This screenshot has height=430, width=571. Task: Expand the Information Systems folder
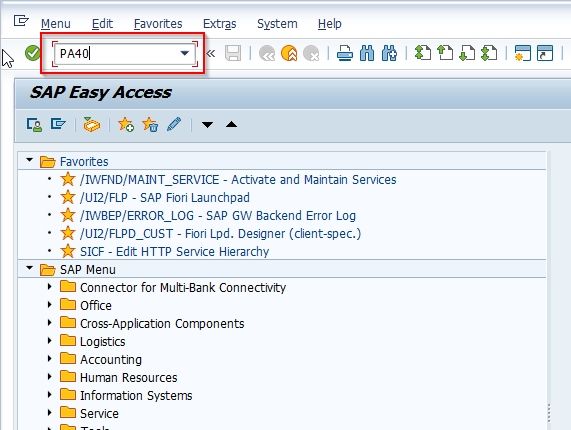point(50,395)
